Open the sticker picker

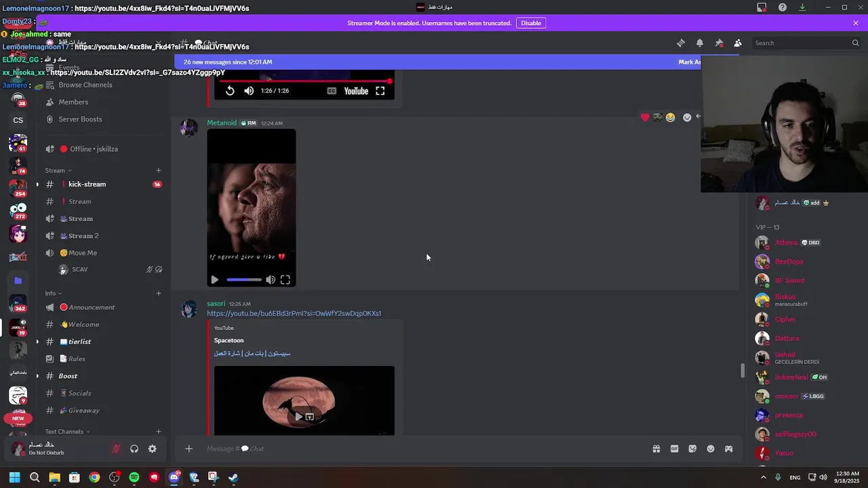[692, 449]
